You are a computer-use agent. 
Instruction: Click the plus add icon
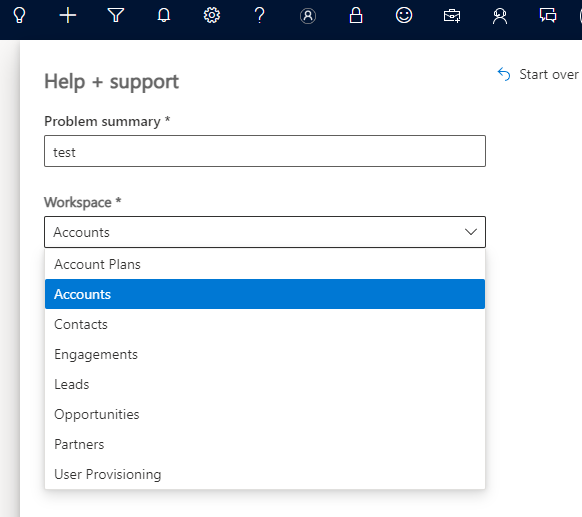coord(68,16)
